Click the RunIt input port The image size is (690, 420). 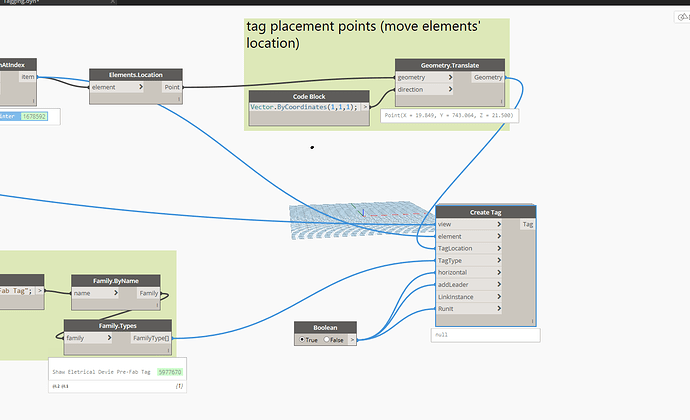(470, 309)
